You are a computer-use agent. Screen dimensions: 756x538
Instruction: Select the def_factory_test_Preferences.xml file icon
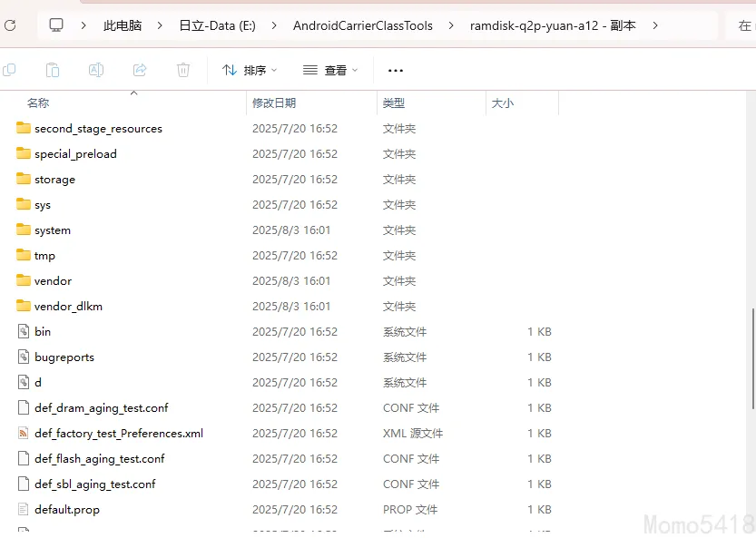[25, 434]
